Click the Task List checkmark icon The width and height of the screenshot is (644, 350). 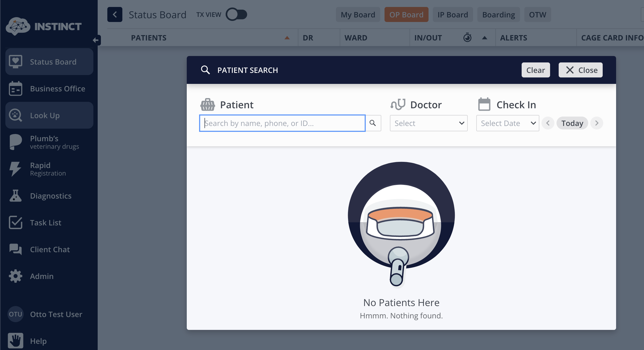(x=15, y=222)
